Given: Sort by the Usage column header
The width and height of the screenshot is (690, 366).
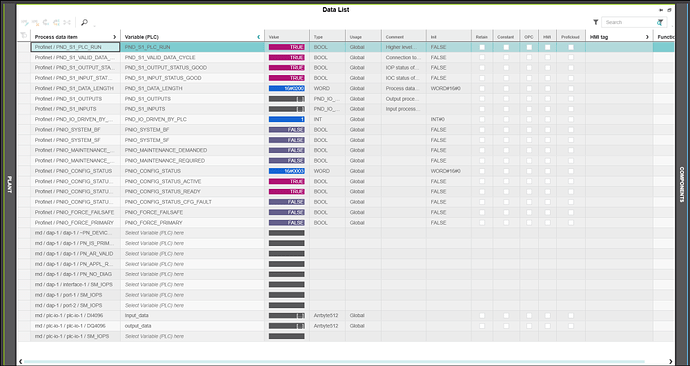Looking at the screenshot, I should [x=363, y=37].
